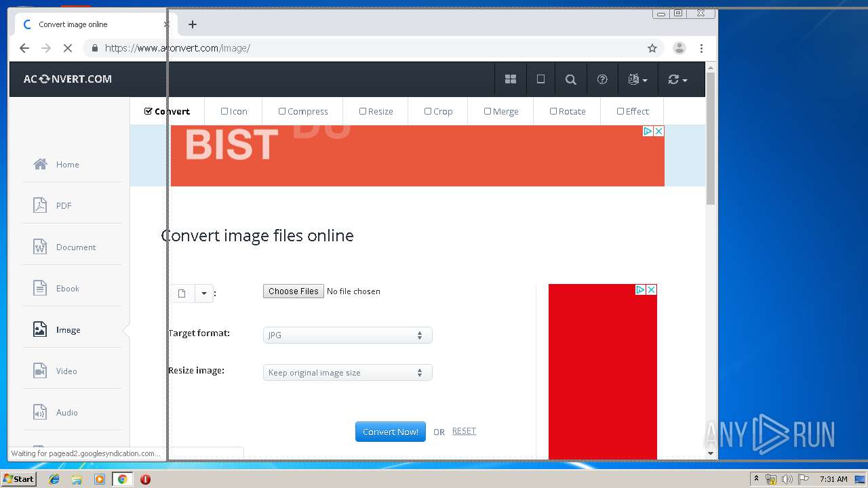This screenshot has width=868, height=488.
Task: Close the red sidebar ad
Action: (651, 289)
